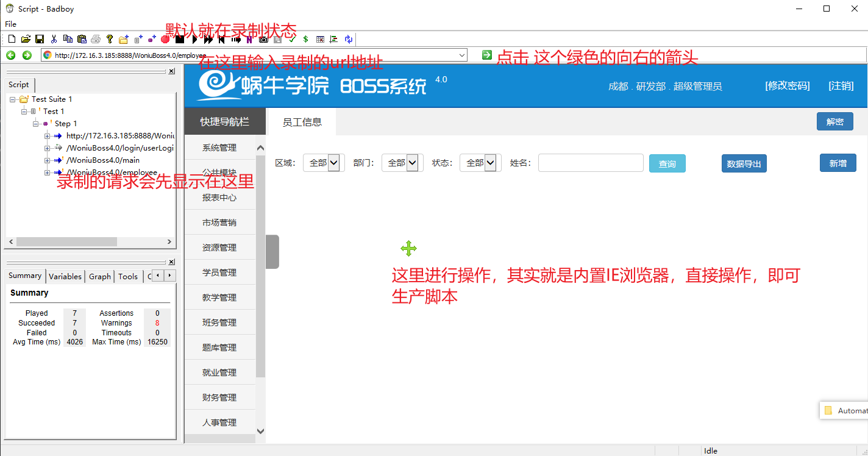The width and height of the screenshot is (868, 456).
Task: Click the [修改密码] link
Action: pyautogui.click(x=788, y=86)
